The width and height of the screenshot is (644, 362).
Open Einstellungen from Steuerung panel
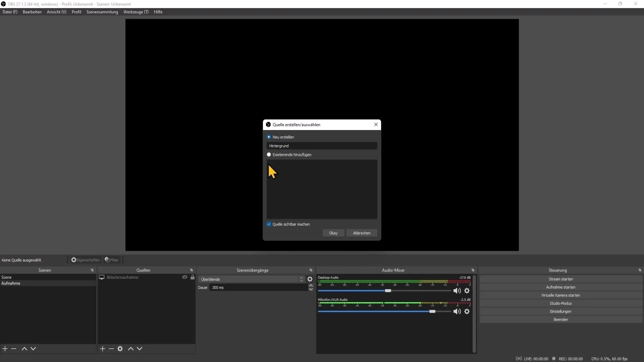point(561,311)
